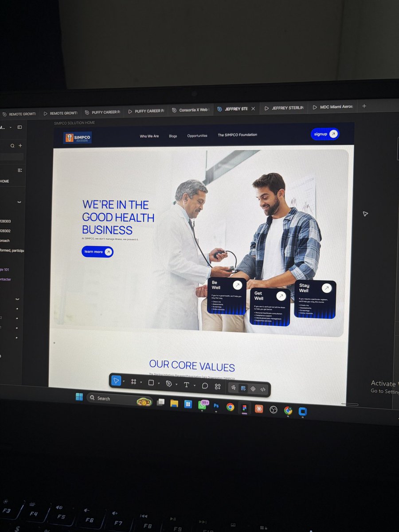Screen dimensions: 399x532
Task: Add a new page with plus icon
Action: click(x=20, y=145)
